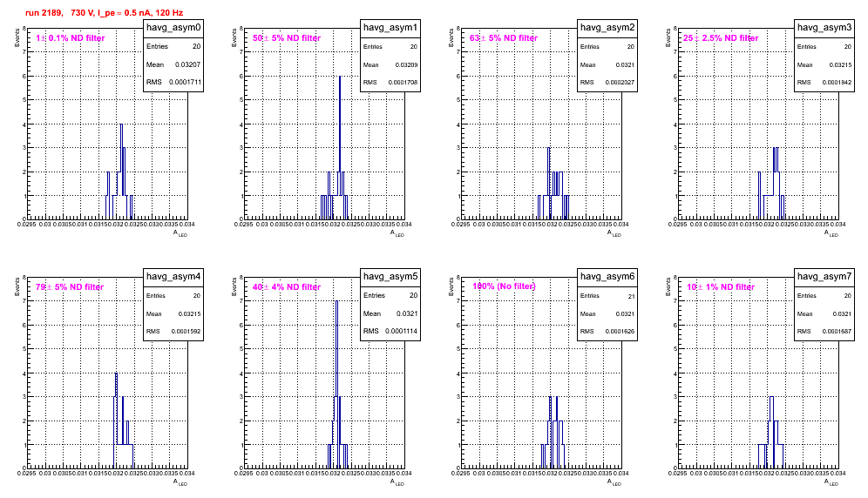Click the run 2189 header title text
868x498 pixels.
[104, 13]
